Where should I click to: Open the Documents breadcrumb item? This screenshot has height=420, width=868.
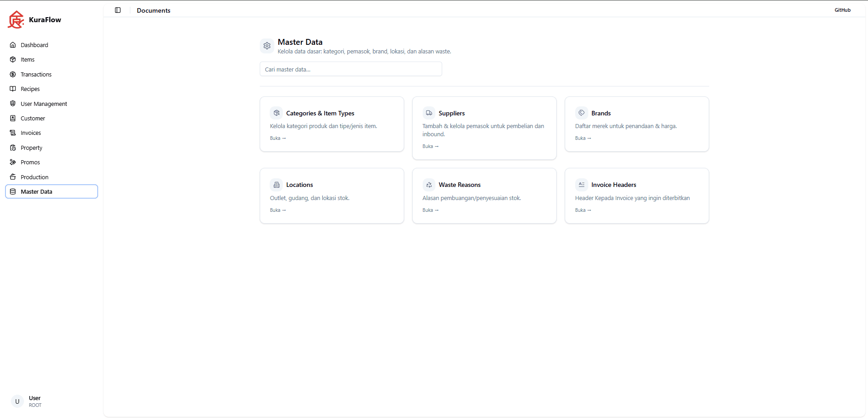click(x=153, y=10)
